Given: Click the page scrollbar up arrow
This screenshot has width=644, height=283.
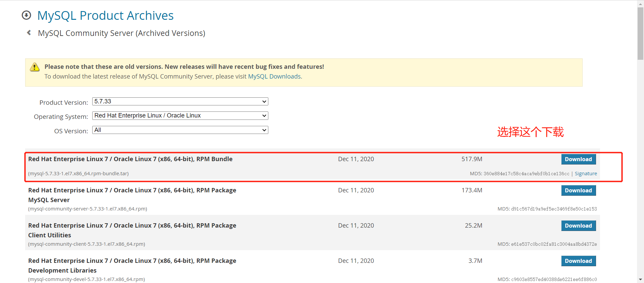Looking at the screenshot, I should coord(640,3).
